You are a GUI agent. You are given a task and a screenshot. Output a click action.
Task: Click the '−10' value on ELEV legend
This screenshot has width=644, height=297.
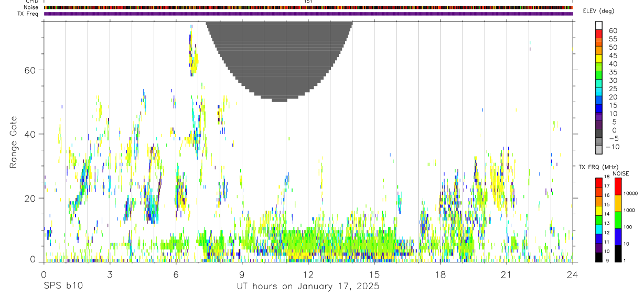(x=612, y=147)
